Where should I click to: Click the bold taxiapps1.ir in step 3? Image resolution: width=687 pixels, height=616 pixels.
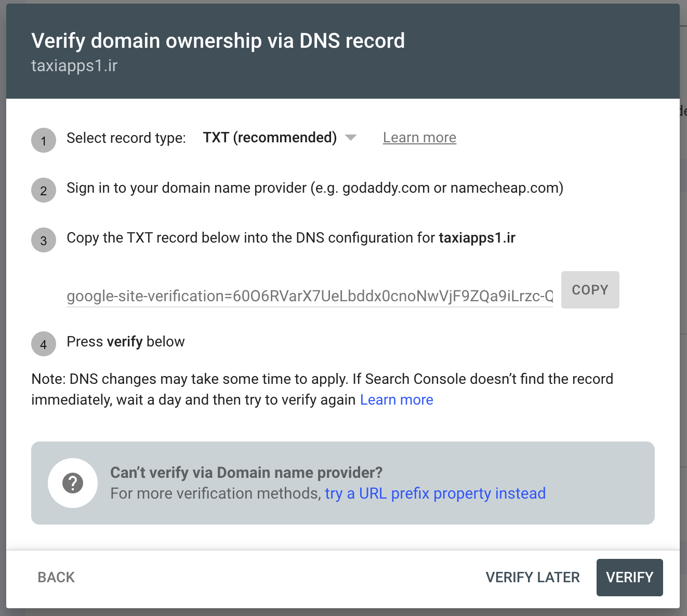477,238
